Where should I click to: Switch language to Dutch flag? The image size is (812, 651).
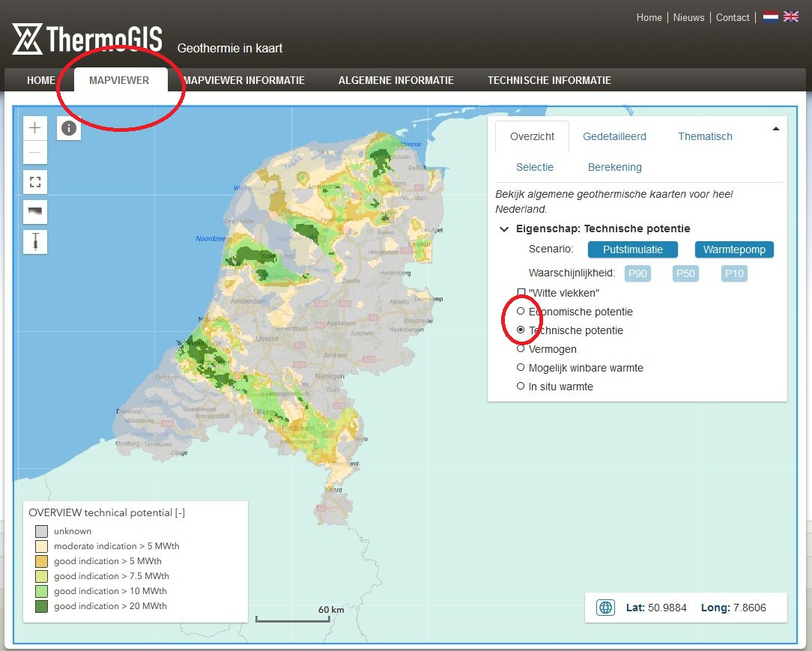[770, 16]
